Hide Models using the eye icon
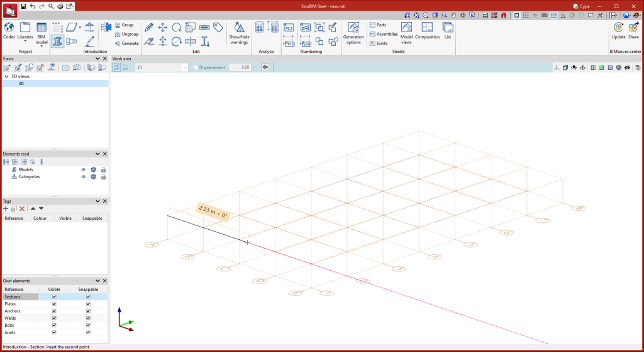Screen dimensions: 644x352 click(x=83, y=169)
